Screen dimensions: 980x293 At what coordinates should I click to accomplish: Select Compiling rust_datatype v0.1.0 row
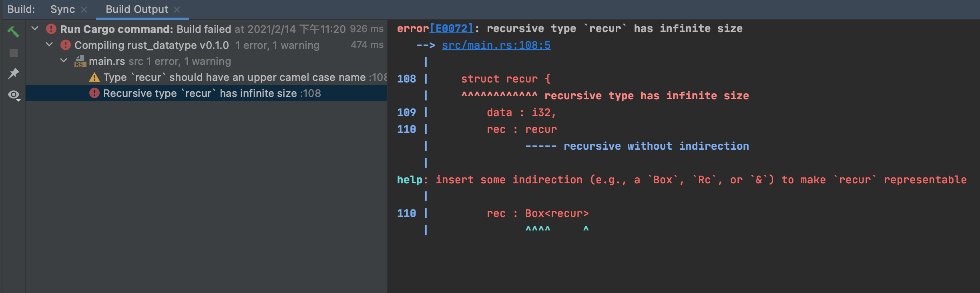pos(206,45)
